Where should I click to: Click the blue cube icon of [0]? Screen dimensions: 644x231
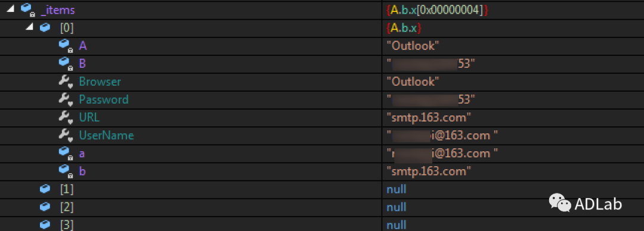click(45, 27)
